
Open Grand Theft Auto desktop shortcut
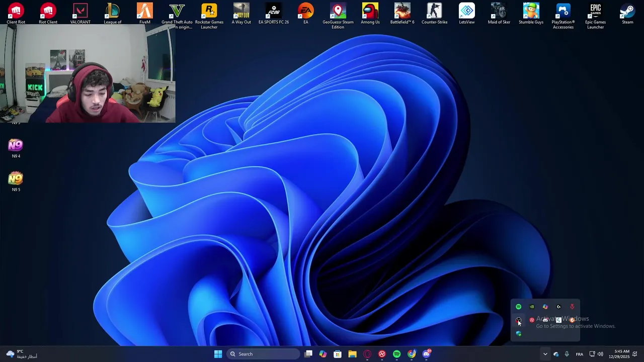pyautogui.click(x=177, y=16)
